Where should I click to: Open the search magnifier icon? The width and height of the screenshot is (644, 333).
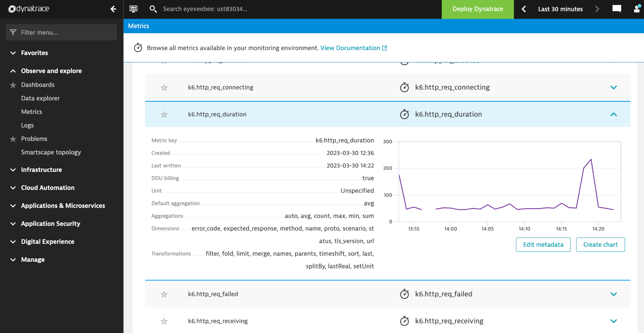[x=153, y=9]
